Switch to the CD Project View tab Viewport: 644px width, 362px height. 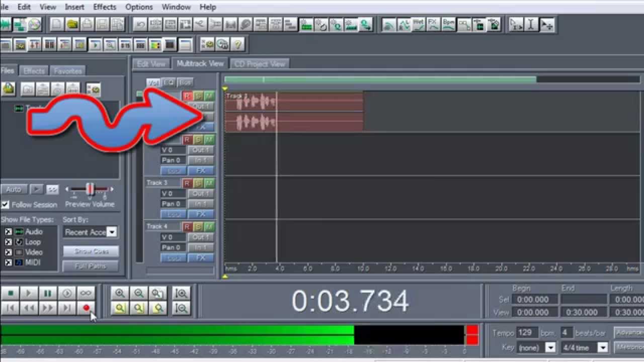pyautogui.click(x=260, y=64)
